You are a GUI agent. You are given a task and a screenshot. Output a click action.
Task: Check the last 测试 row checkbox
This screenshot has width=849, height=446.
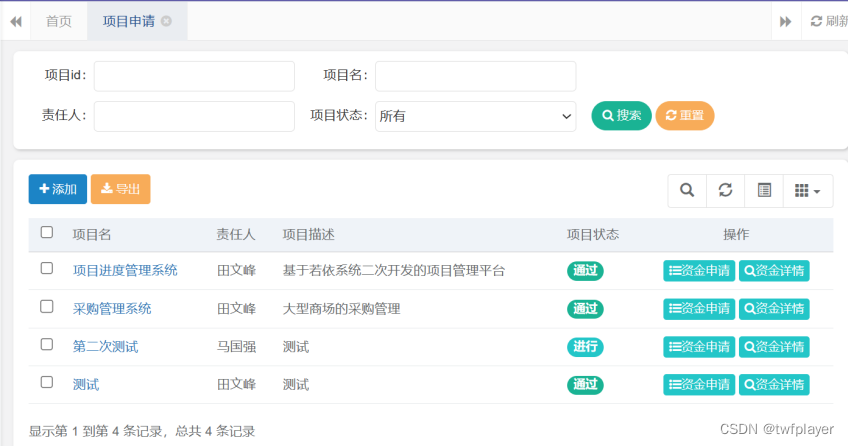[47, 382]
